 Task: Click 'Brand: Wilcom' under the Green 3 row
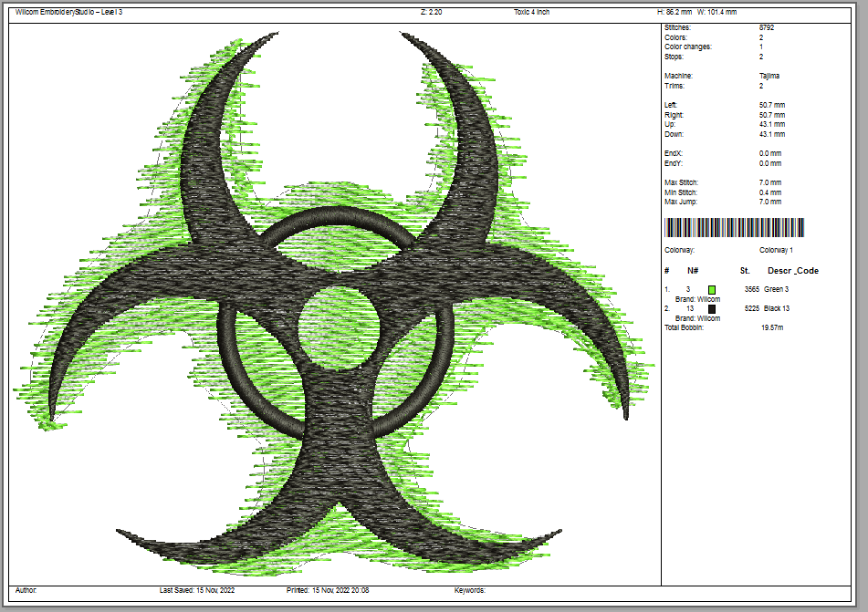(697, 299)
